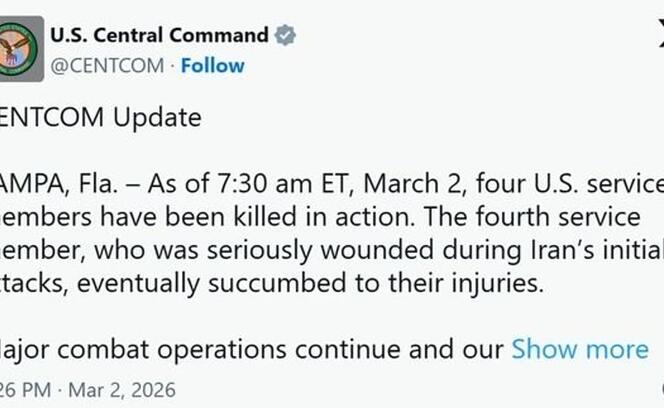The image size is (664, 408).
Task: Click the CENTCOM Update heading text
Action: click(100, 117)
